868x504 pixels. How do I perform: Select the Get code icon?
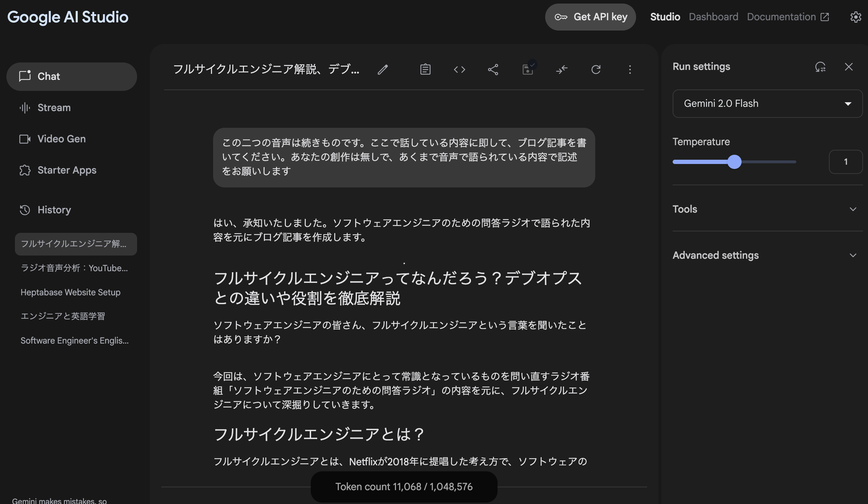point(460,70)
